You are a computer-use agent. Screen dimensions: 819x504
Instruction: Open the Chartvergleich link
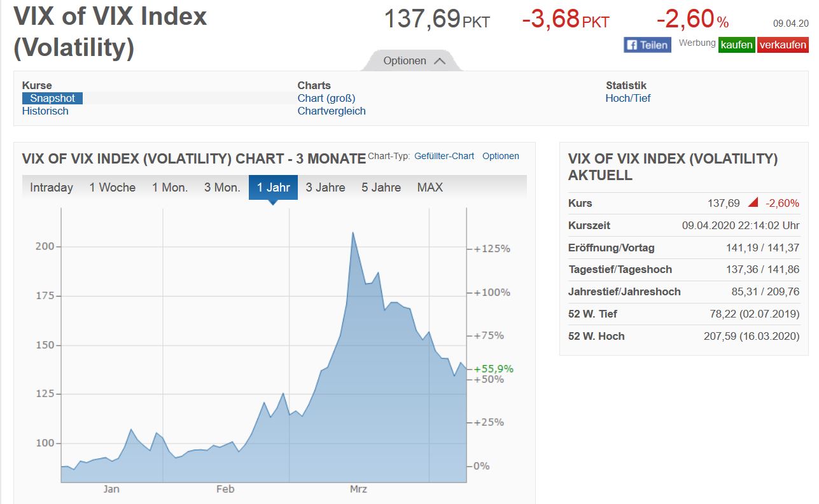[332, 110]
